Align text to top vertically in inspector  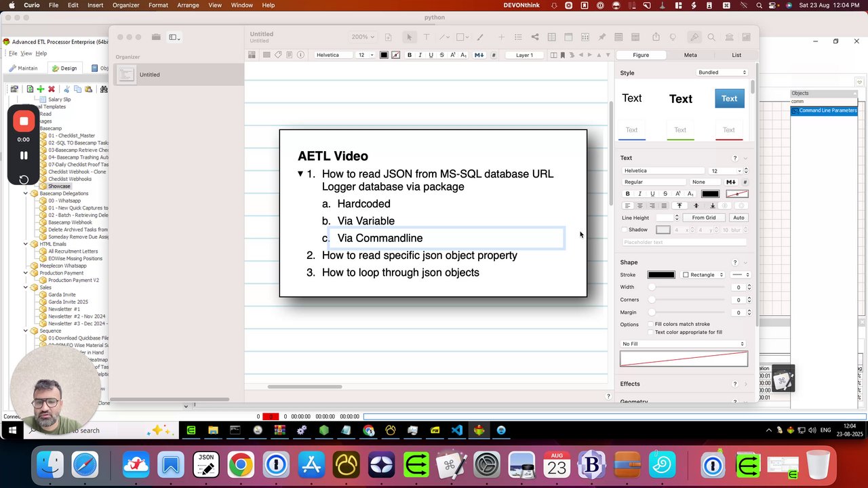[679, 205]
